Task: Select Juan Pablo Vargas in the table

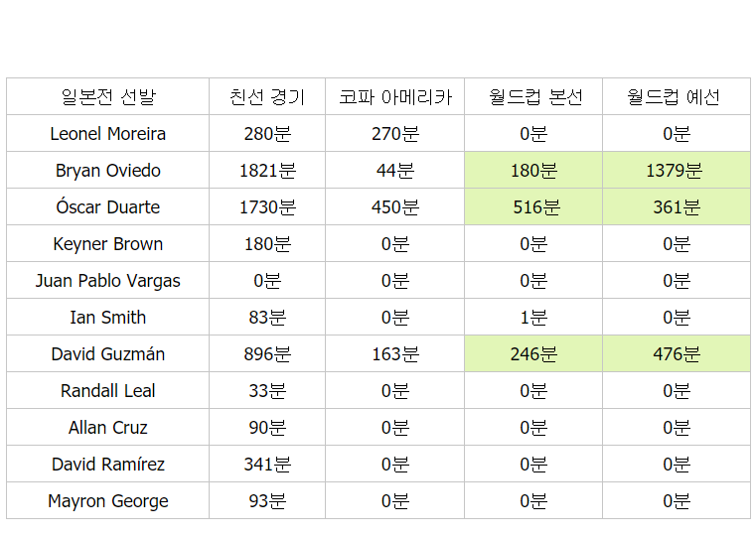Action: [108, 281]
